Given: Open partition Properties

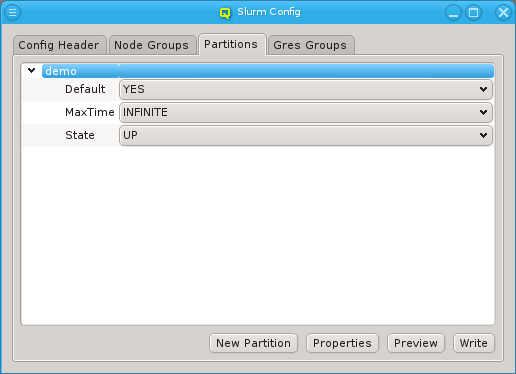Looking at the screenshot, I should point(342,343).
